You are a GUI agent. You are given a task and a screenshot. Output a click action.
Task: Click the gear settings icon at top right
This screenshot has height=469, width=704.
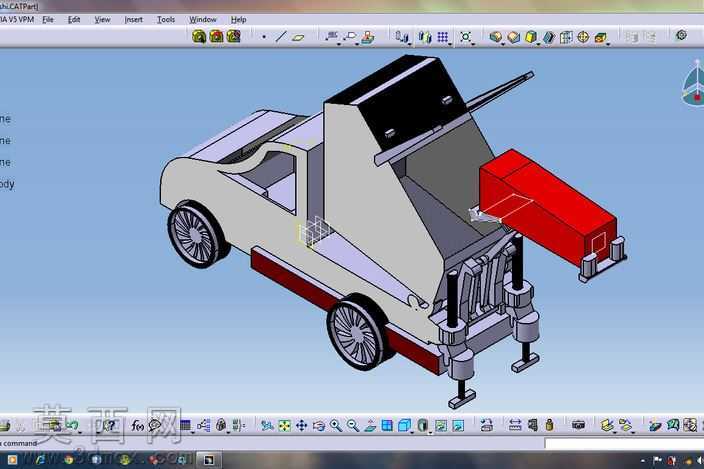click(x=681, y=35)
